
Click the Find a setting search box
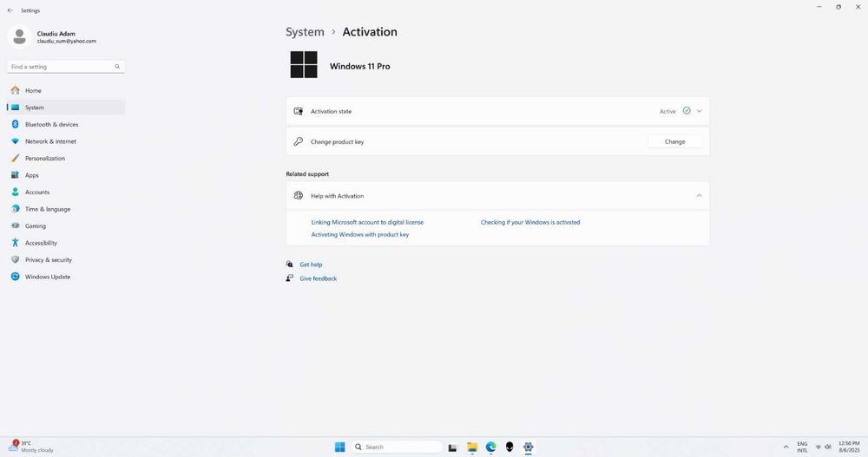pyautogui.click(x=66, y=67)
